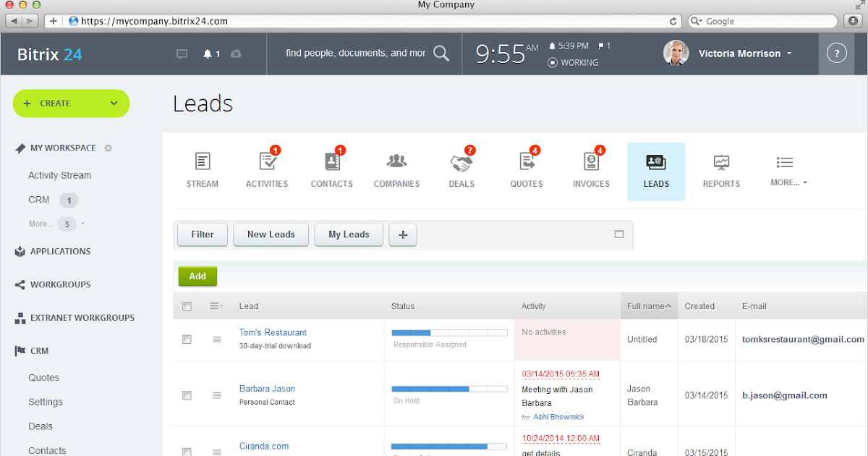The width and height of the screenshot is (868, 456).
Task: Apply the New Leads filter
Action: (271, 235)
